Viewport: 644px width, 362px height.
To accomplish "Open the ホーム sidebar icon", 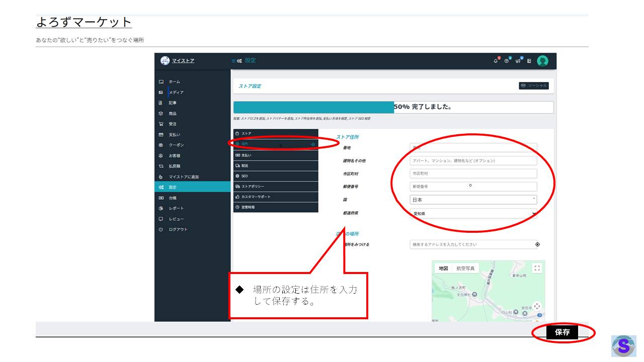I will point(161,81).
